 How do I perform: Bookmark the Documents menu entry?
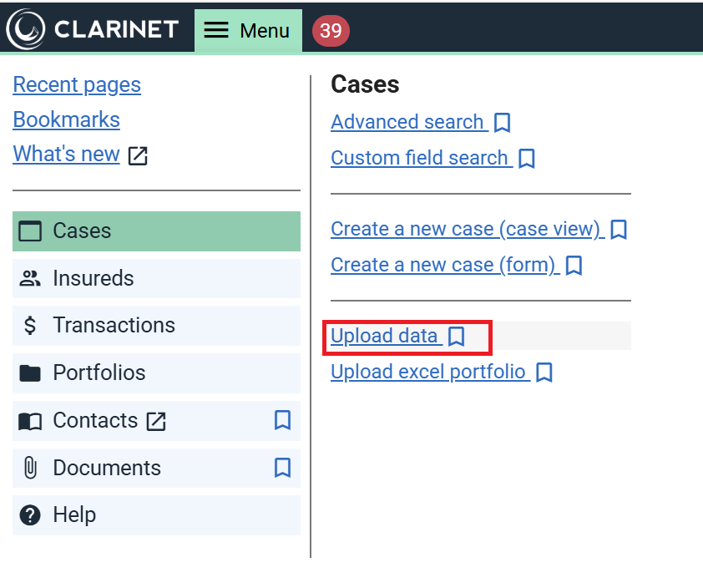pyautogui.click(x=282, y=468)
